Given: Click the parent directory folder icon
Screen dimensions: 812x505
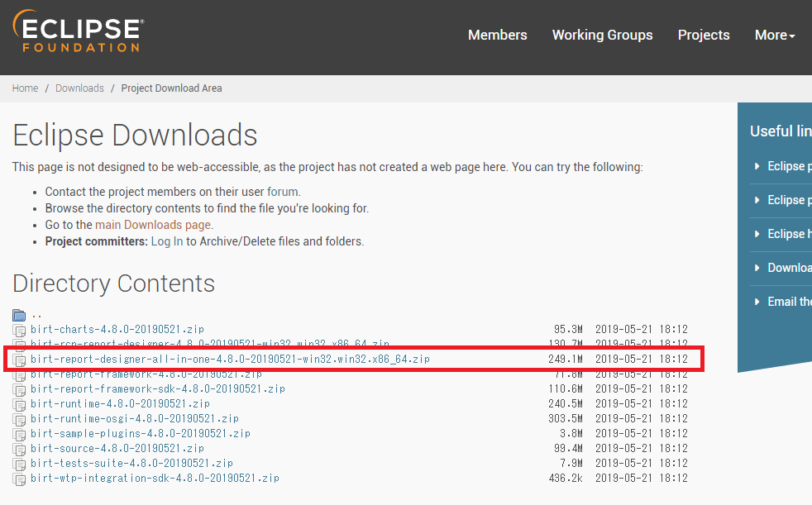Looking at the screenshot, I should pos(19,315).
